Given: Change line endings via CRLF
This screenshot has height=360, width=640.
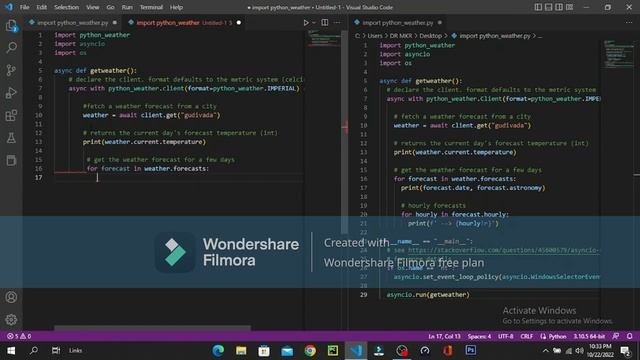Looking at the screenshot, I should pos(527,336).
